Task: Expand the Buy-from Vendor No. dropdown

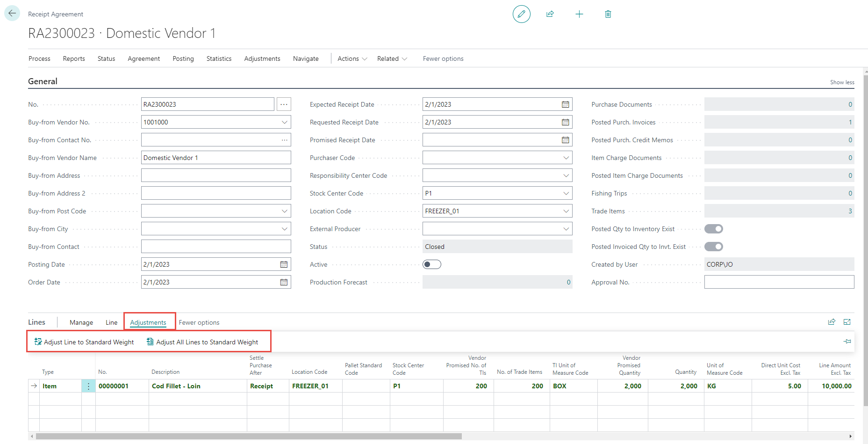Action: (x=284, y=122)
